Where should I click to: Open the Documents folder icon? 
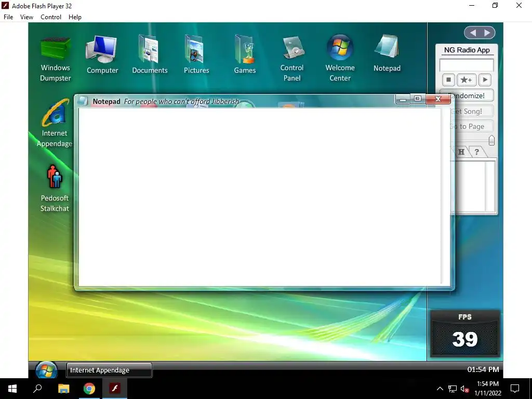tap(150, 54)
